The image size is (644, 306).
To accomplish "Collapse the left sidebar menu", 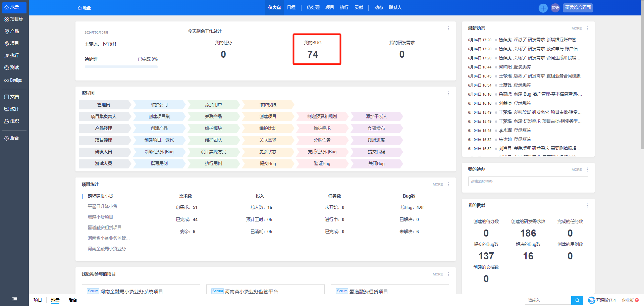I will [x=14, y=299].
